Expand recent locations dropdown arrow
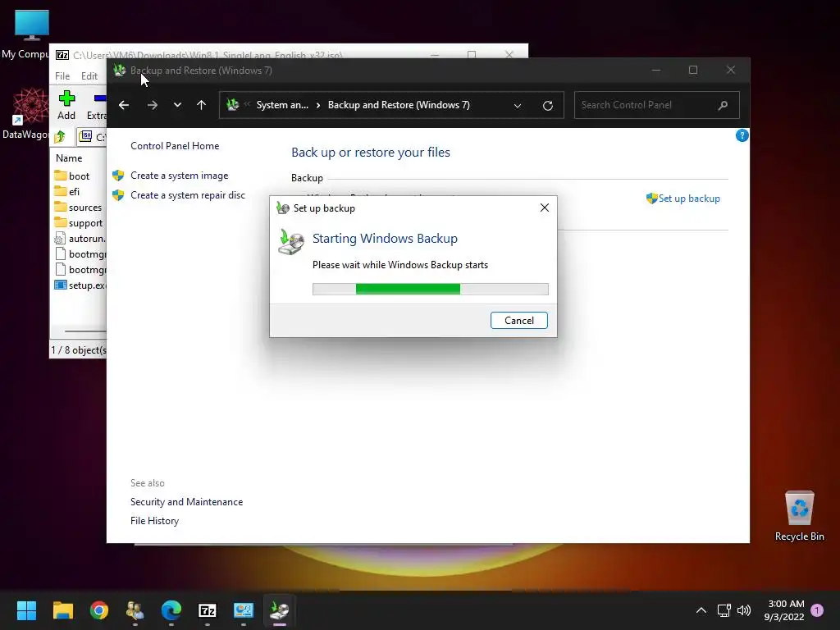 (177, 105)
